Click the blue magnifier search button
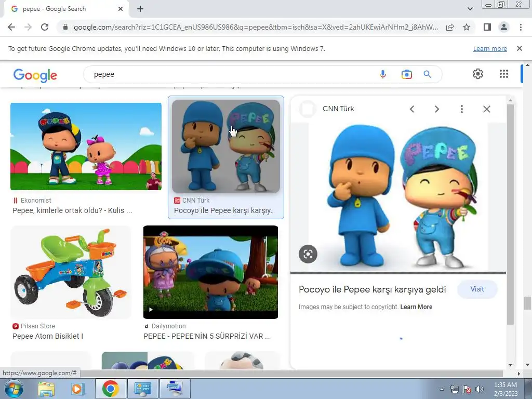This screenshot has width=532, height=399. pos(427,74)
